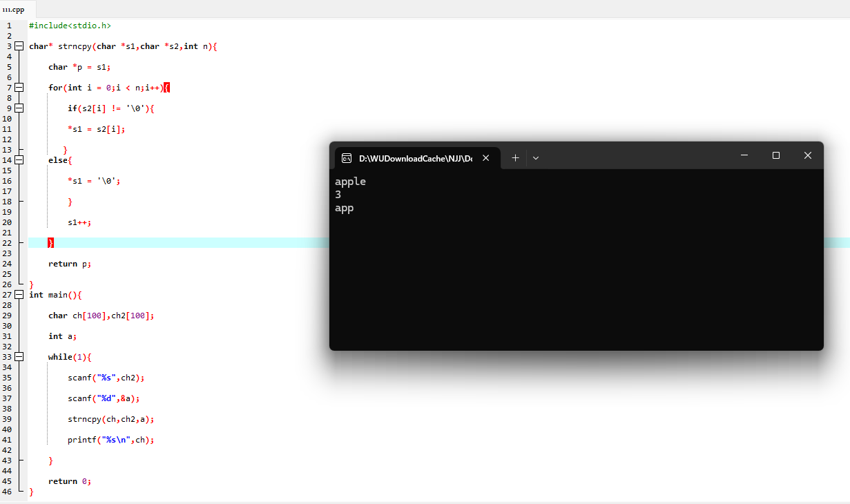This screenshot has width=850, height=504.
Task: Click 'apple' output in the terminal
Action: point(350,182)
